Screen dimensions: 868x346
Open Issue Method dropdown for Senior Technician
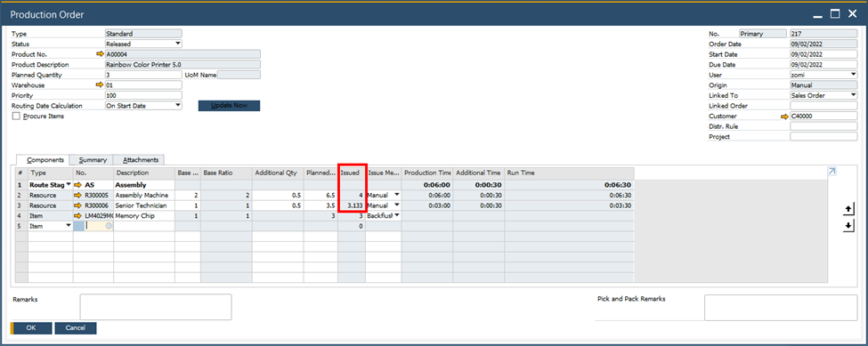(396, 205)
